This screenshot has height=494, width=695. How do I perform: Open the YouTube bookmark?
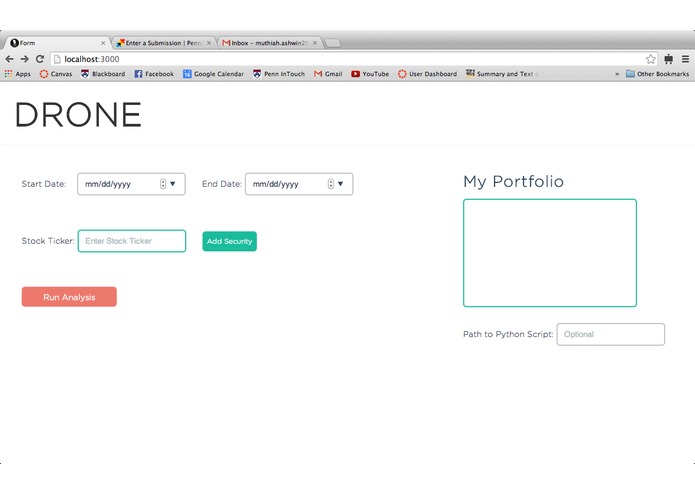(x=370, y=74)
